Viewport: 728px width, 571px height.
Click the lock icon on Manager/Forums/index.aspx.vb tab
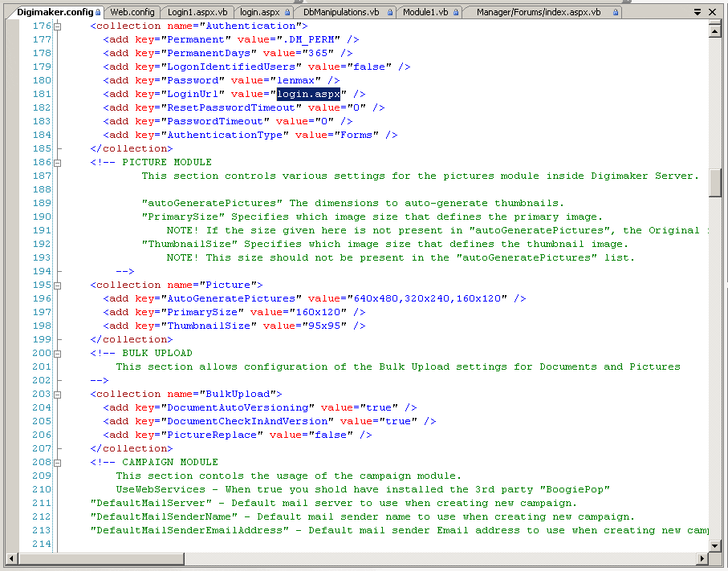point(615,13)
